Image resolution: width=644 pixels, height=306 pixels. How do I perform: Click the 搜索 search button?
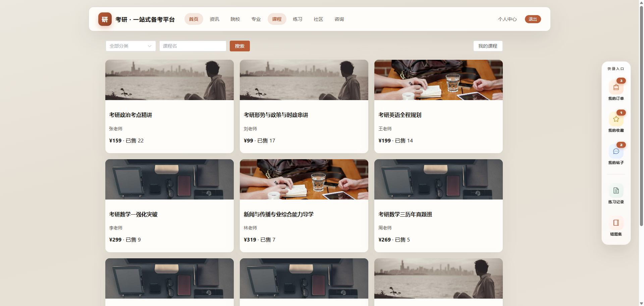239,46
